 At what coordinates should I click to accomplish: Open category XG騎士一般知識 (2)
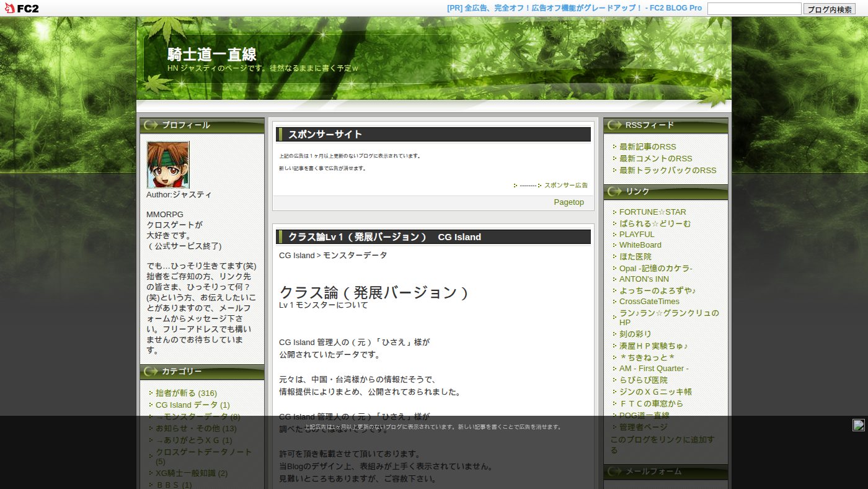click(x=192, y=473)
